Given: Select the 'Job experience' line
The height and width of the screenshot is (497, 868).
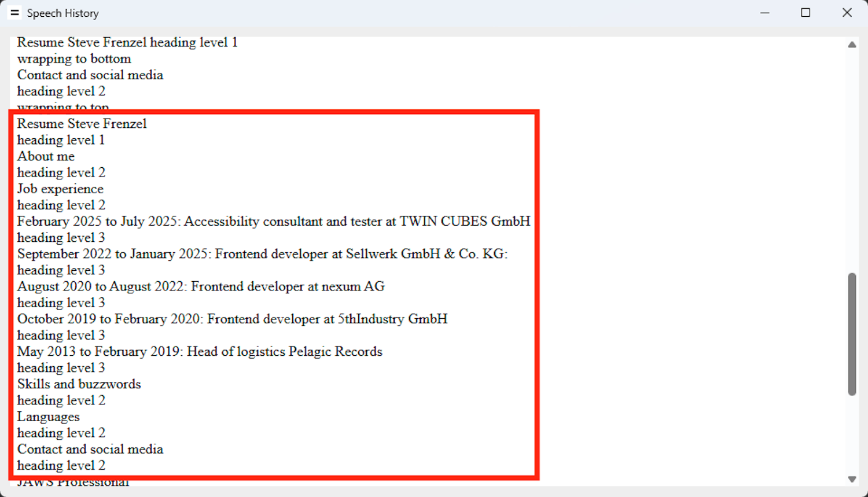Looking at the screenshot, I should click(x=60, y=189).
